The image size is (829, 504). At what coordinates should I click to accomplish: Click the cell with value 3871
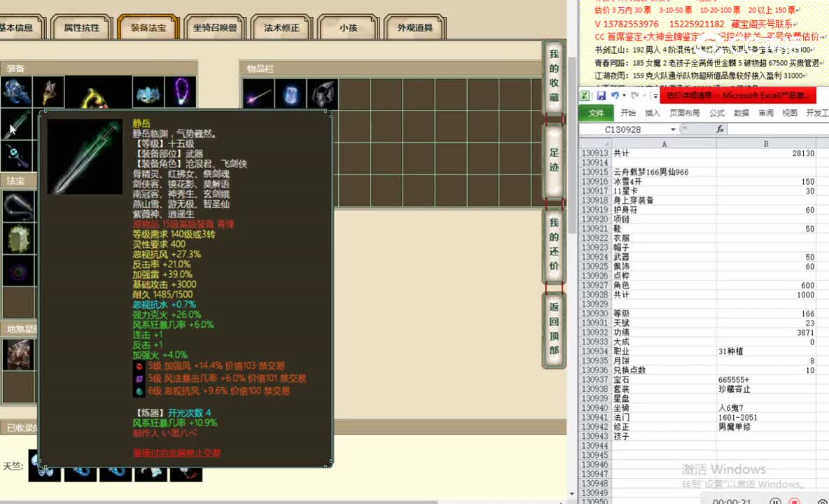pyautogui.click(x=766, y=332)
